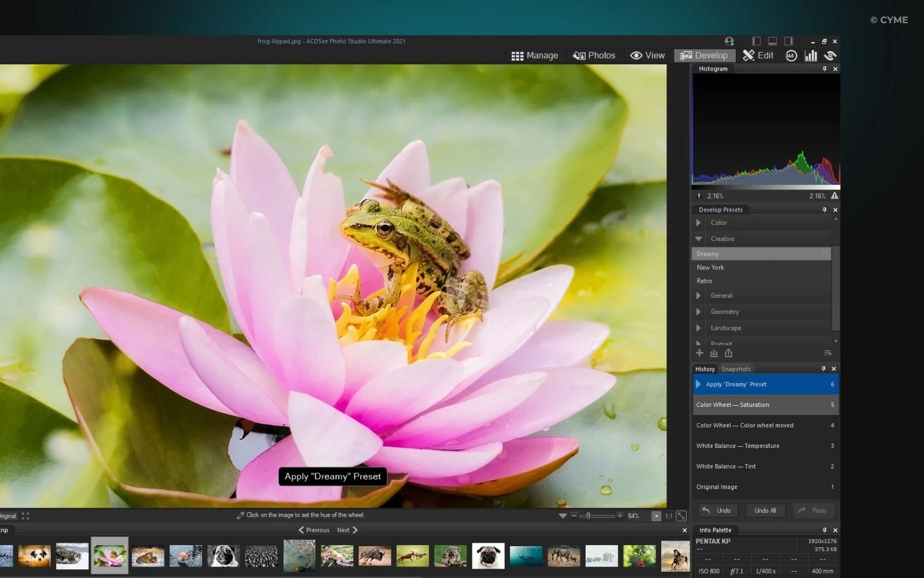
Task: Toggle full screen icon beside Original
Action: click(25, 516)
